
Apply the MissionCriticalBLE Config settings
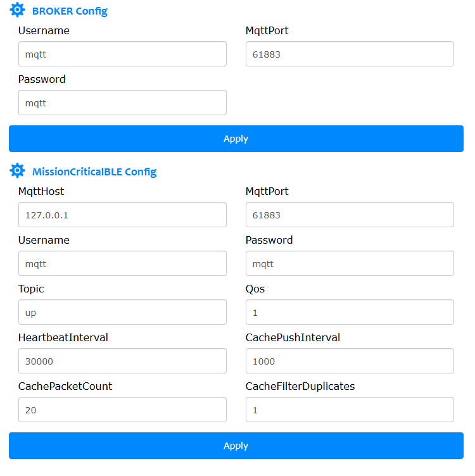pyautogui.click(x=236, y=446)
